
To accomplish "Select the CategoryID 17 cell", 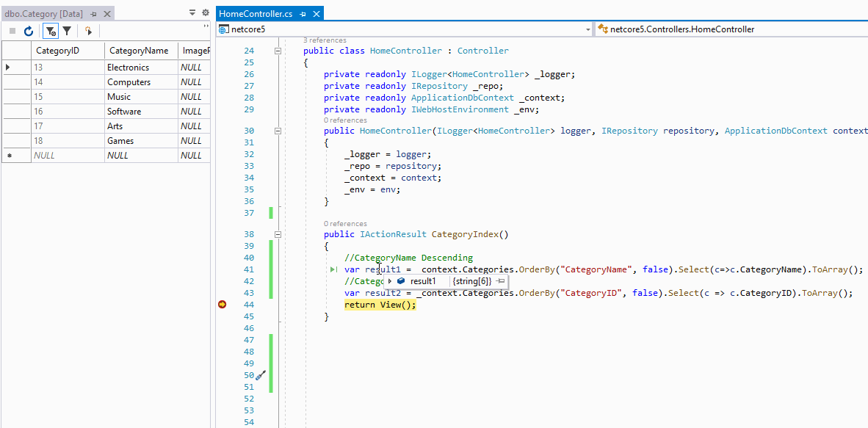I will [x=67, y=126].
